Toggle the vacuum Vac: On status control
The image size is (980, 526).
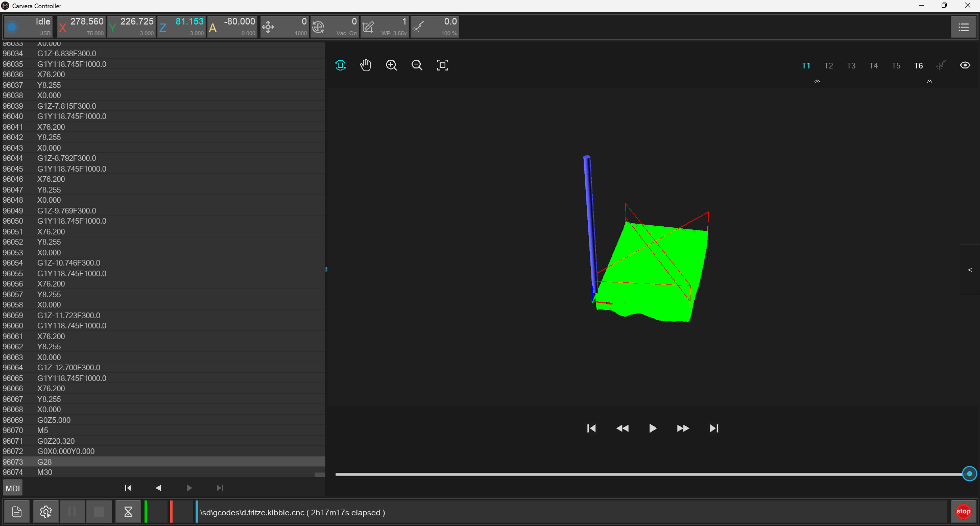(x=336, y=27)
